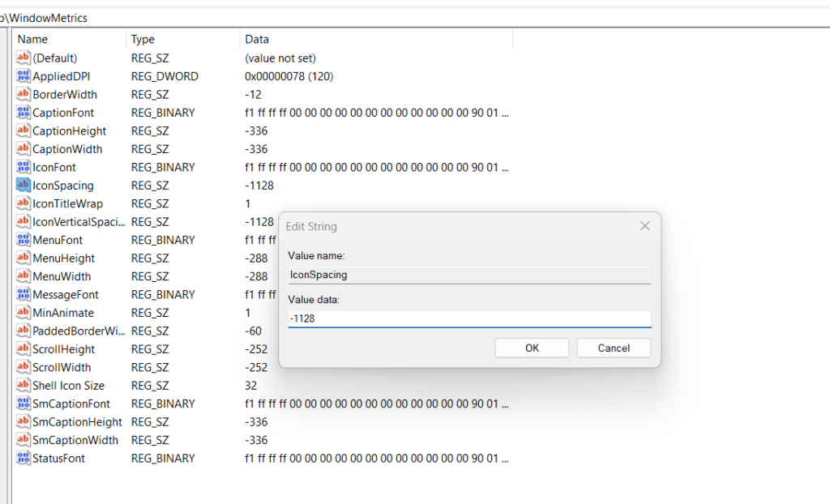Sort by the Type column header
Image resolution: width=830 pixels, height=504 pixels.
tap(182, 39)
